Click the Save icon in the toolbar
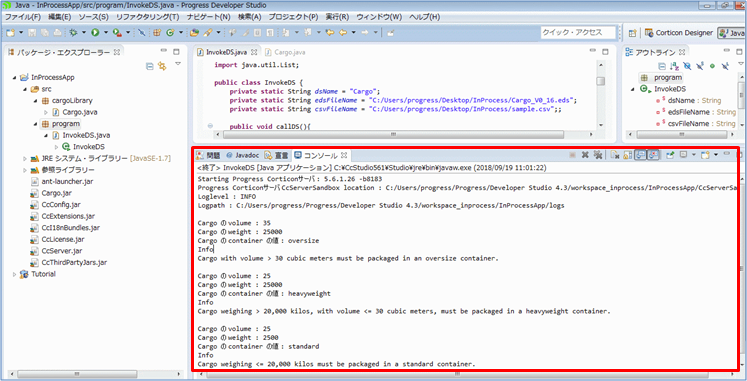This screenshot has height=381, width=747. click(x=32, y=32)
